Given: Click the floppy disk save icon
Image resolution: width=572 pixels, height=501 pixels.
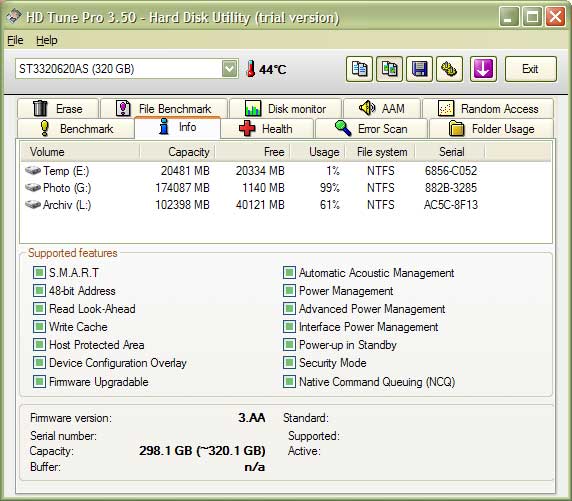Looking at the screenshot, I should 419,69.
